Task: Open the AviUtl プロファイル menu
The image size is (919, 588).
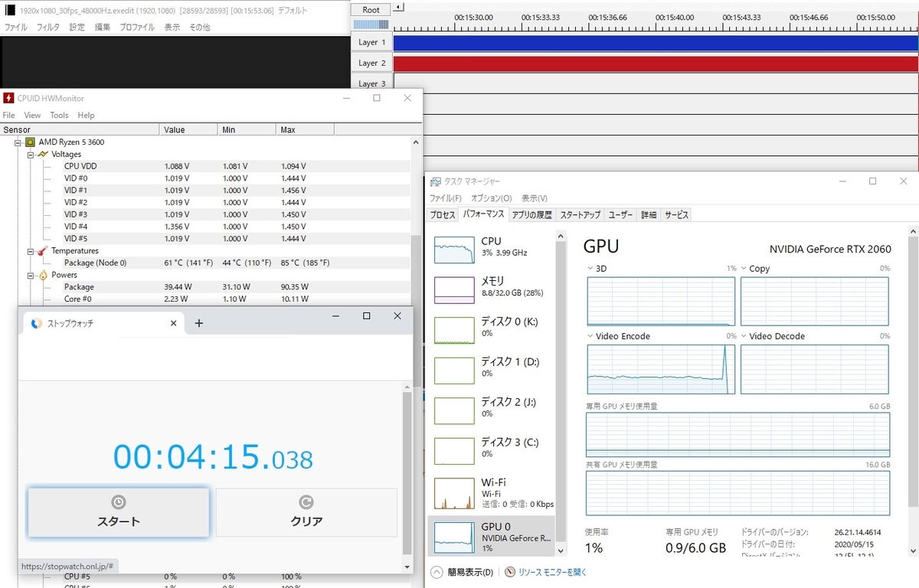Action: coord(138,27)
